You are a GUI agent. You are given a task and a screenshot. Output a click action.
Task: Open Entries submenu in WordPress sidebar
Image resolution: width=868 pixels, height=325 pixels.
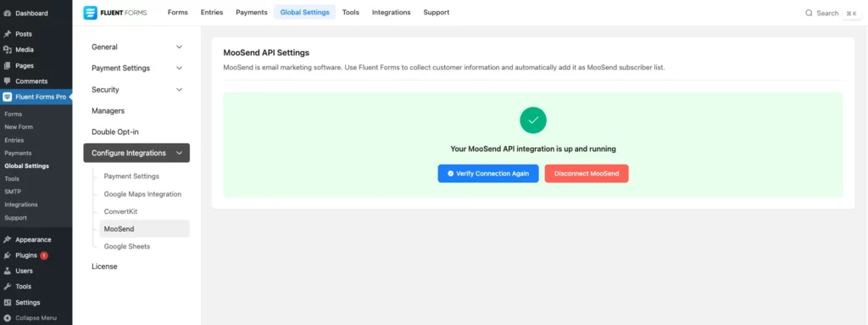pyautogui.click(x=14, y=140)
